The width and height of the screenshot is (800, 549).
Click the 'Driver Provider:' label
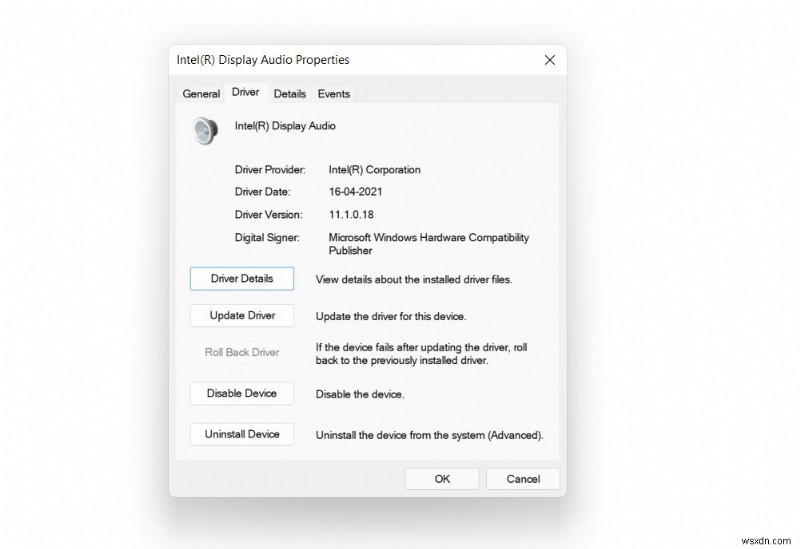270,170
